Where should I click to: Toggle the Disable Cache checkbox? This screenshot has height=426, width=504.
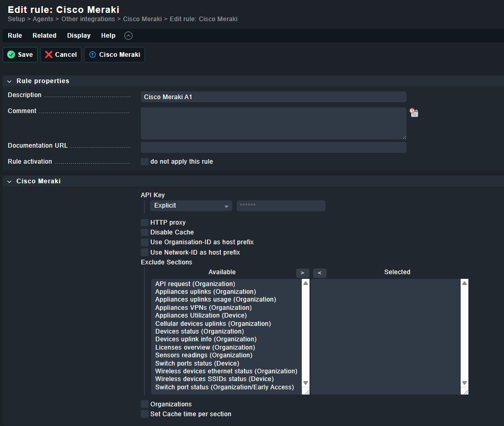(144, 232)
